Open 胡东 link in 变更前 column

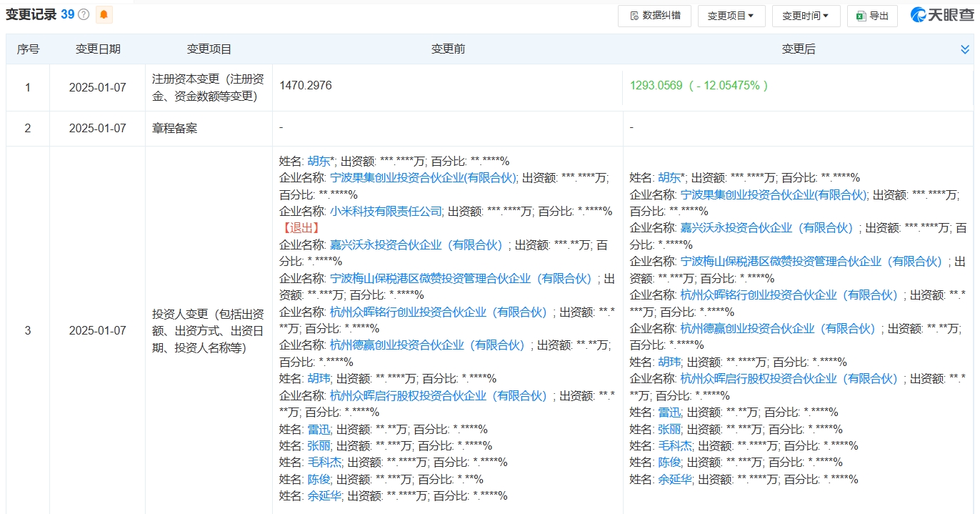pyautogui.click(x=318, y=161)
